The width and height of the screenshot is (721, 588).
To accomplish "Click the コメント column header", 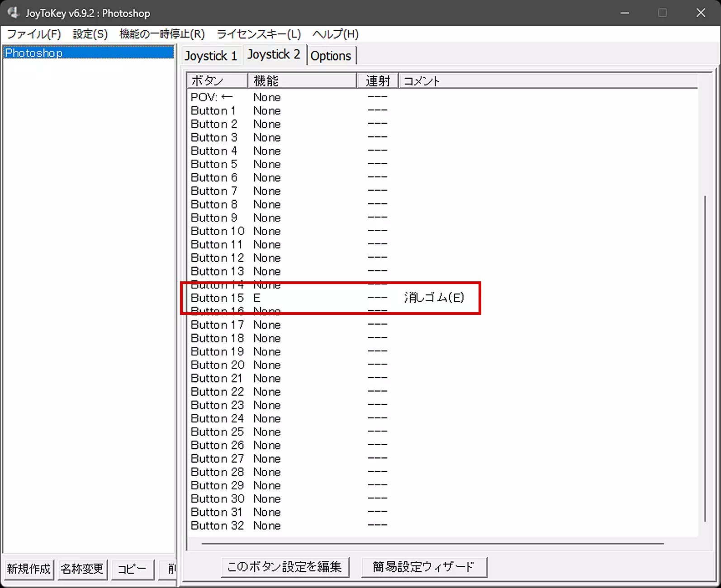I will pyautogui.click(x=548, y=81).
